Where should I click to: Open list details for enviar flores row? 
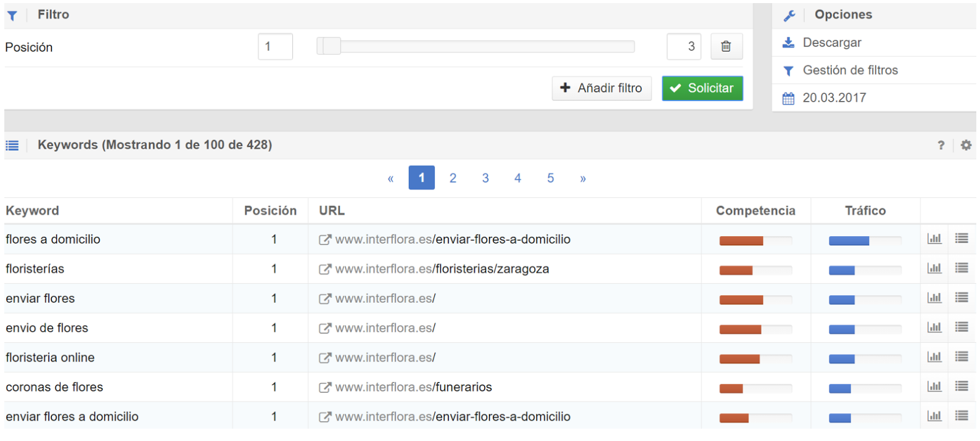[x=961, y=298]
